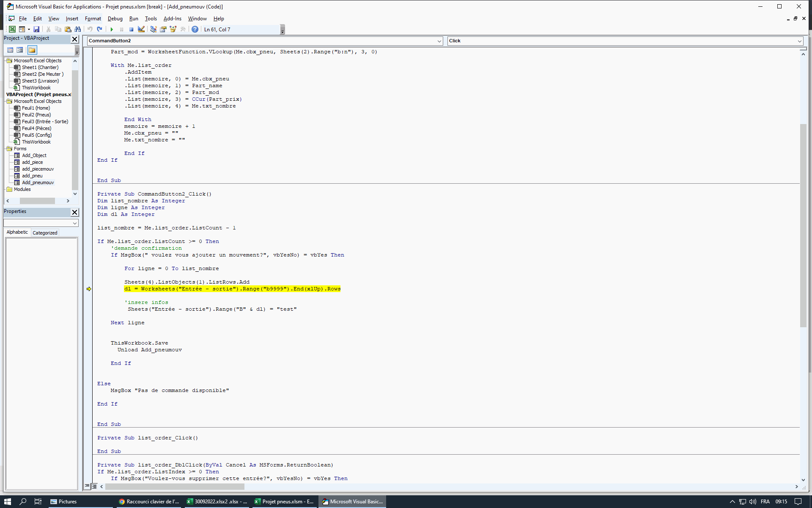Click the Reset (stop) toolbar icon
This screenshot has height=508, width=812.
pos(131,29)
